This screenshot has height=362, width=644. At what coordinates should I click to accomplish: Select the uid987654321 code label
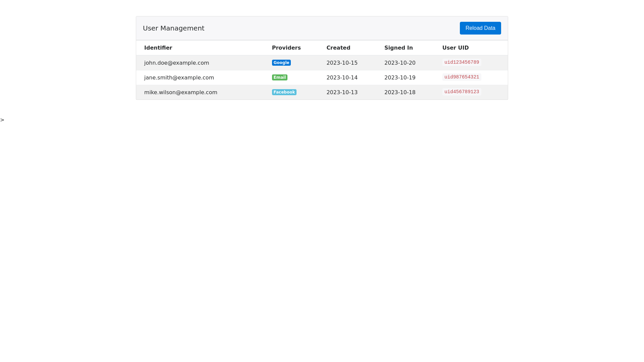click(461, 77)
